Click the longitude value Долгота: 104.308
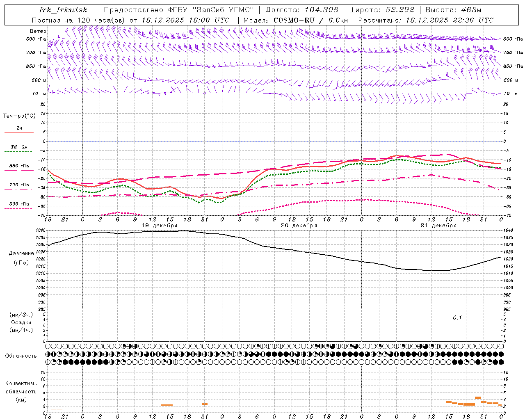 click(302, 10)
